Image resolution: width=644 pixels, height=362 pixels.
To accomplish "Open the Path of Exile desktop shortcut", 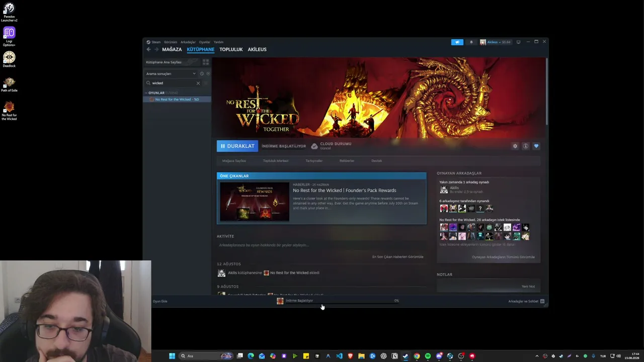I will click(9, 84).
